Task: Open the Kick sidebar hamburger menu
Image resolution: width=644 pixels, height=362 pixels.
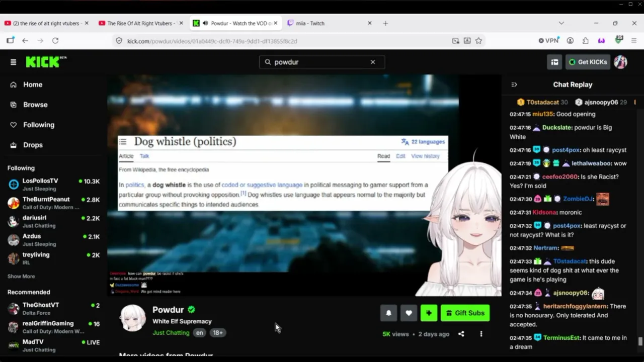Action: [x=13, y=62]
